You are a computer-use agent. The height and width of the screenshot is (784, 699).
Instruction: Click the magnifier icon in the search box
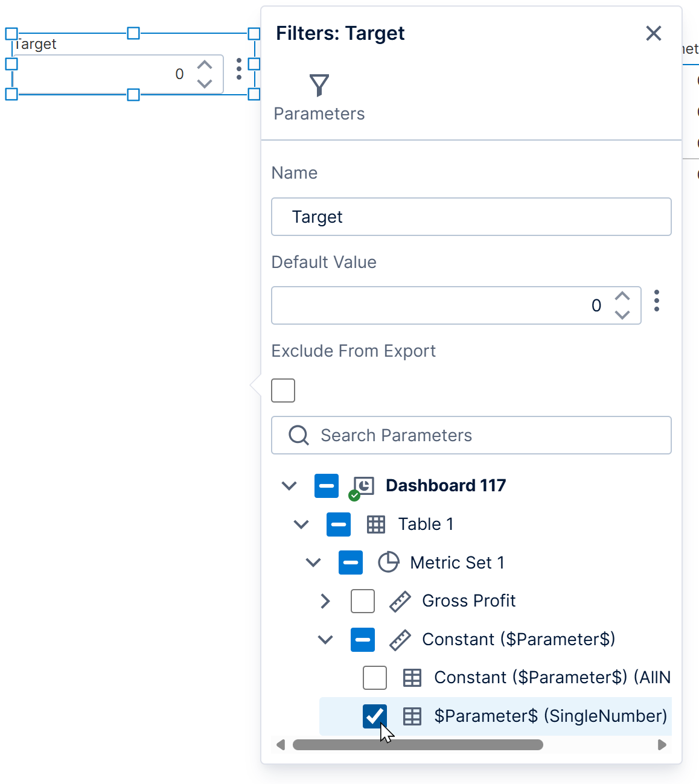pos(298,435)
